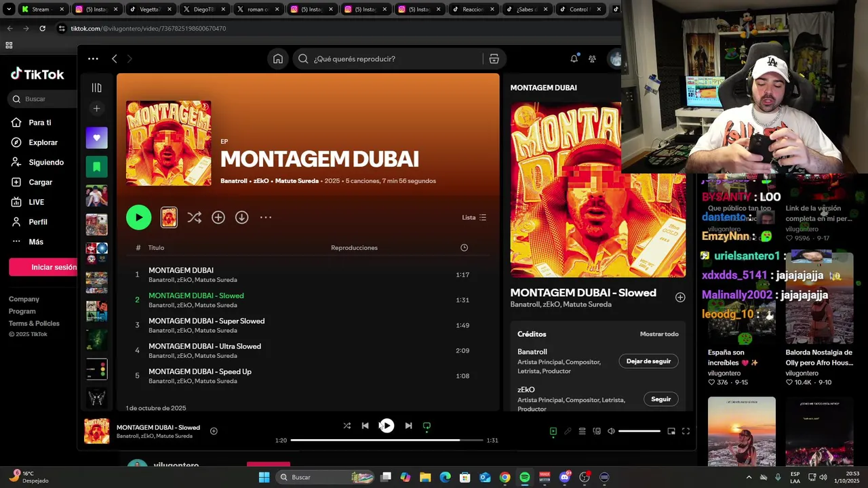Enable shuffle for MONTAGEM DUBAI EP
The width and height of the screenshot is (868, 488).
coord(194,218)
